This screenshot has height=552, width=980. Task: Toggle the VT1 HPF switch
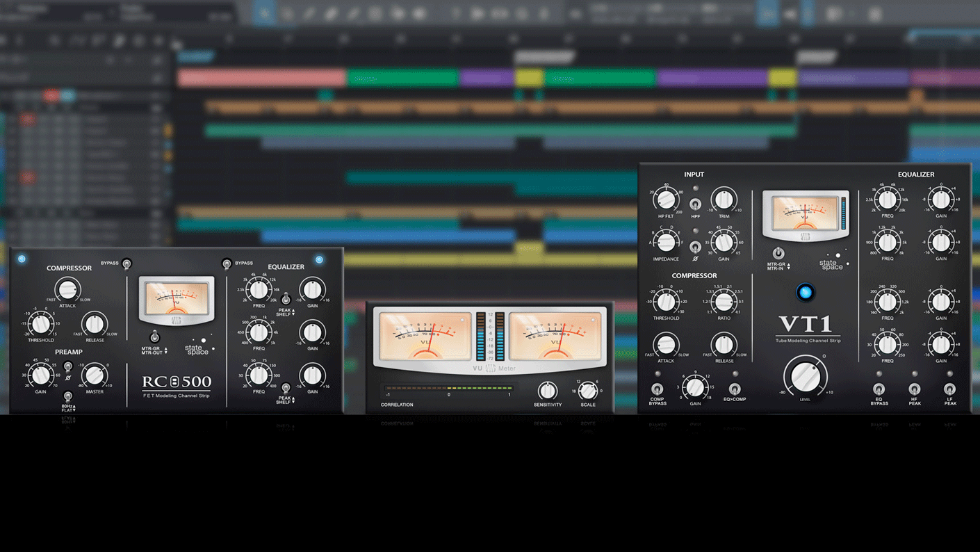coord(695,205)
